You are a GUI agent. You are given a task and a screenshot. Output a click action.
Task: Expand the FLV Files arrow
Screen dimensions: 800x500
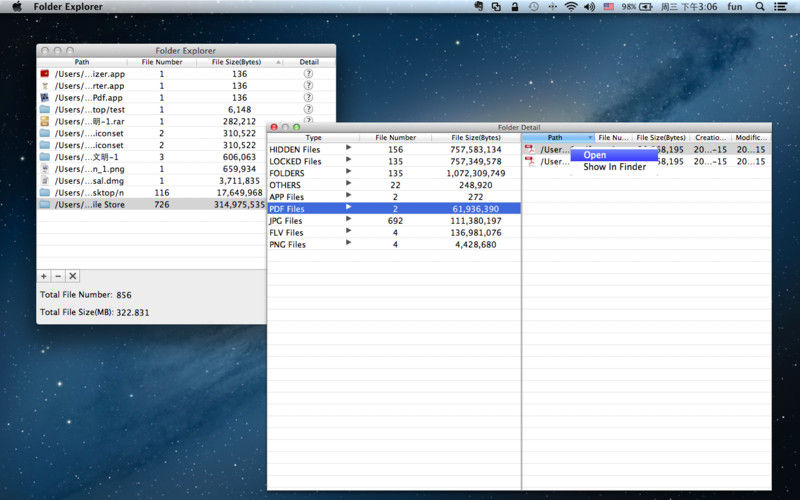(348, 231)
